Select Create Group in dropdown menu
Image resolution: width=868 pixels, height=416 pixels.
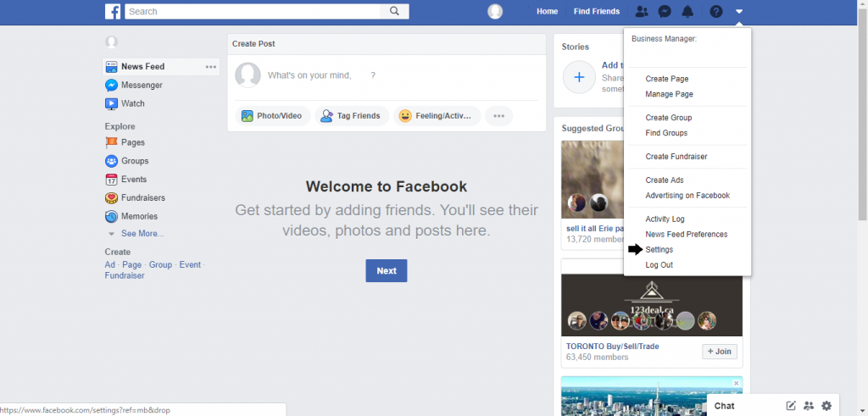tap(668, 118)
